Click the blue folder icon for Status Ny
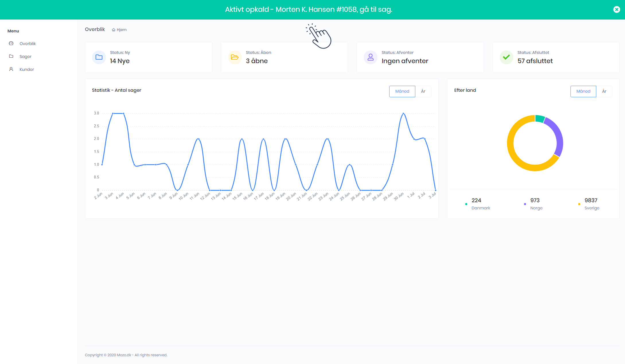Image resolution: width=625 pixels, height=364 pixels. 99,57
